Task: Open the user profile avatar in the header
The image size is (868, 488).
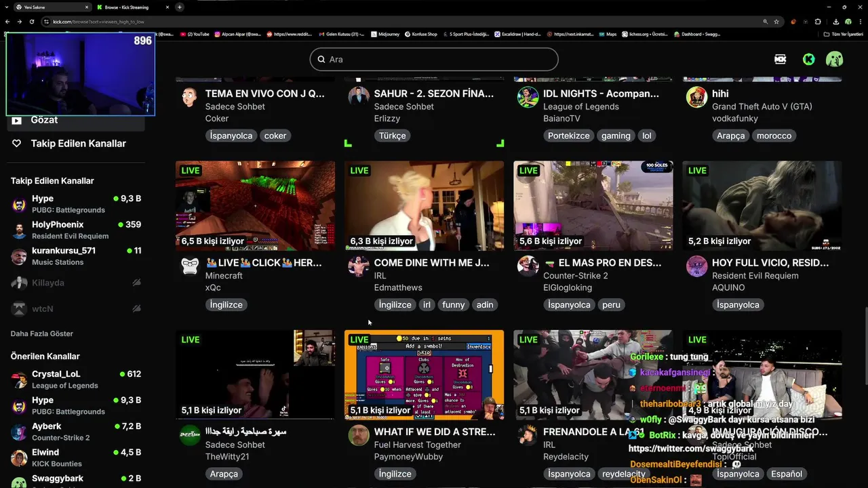Action: point(834,60)
